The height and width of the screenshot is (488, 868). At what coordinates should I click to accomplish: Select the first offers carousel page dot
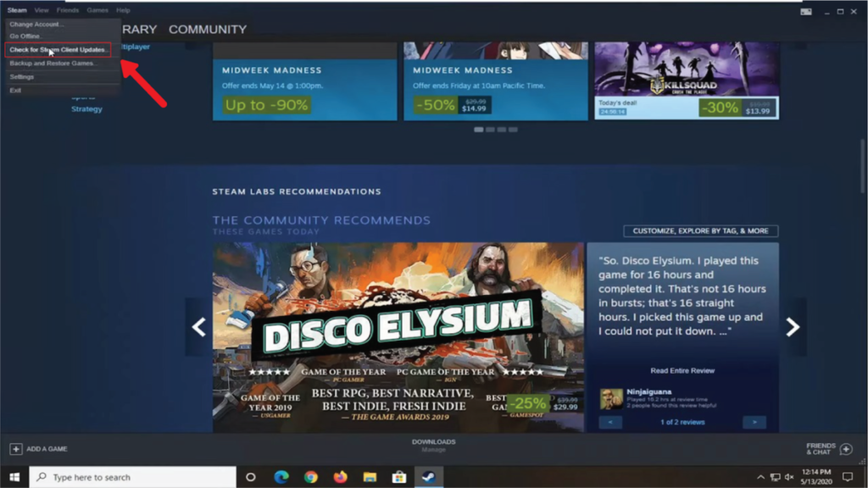point(479,130)
